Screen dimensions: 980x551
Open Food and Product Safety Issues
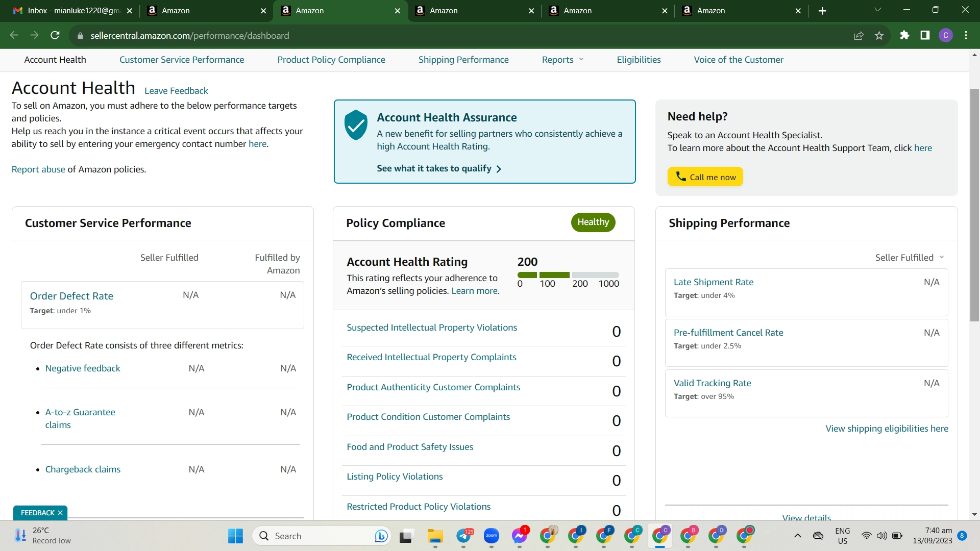coord(410,447)
